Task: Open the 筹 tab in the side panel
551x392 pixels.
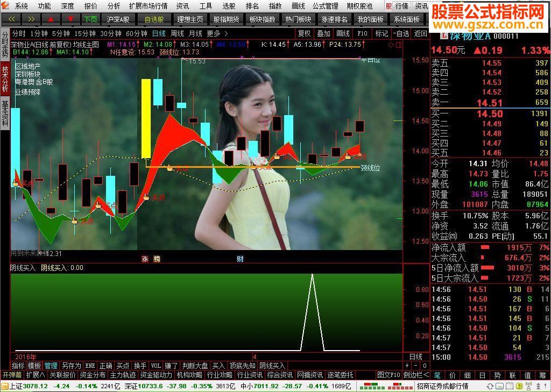Action: 543,375
